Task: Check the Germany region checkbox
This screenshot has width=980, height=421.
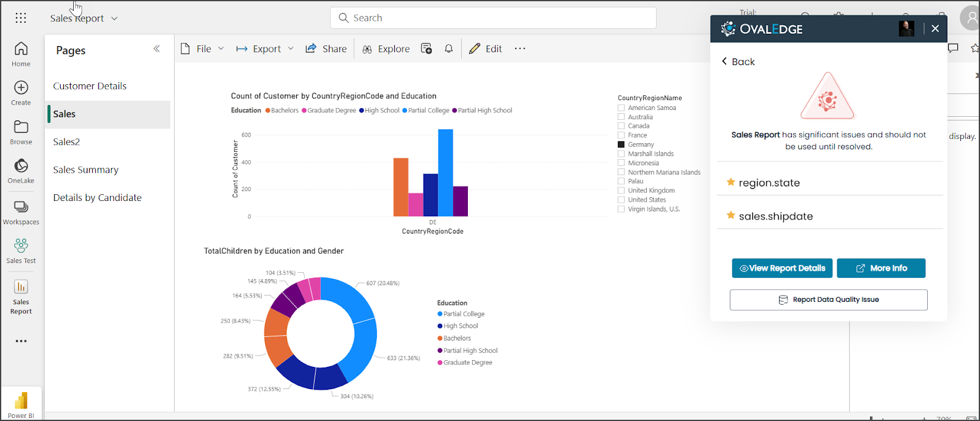Action: [x=621, y=144]
